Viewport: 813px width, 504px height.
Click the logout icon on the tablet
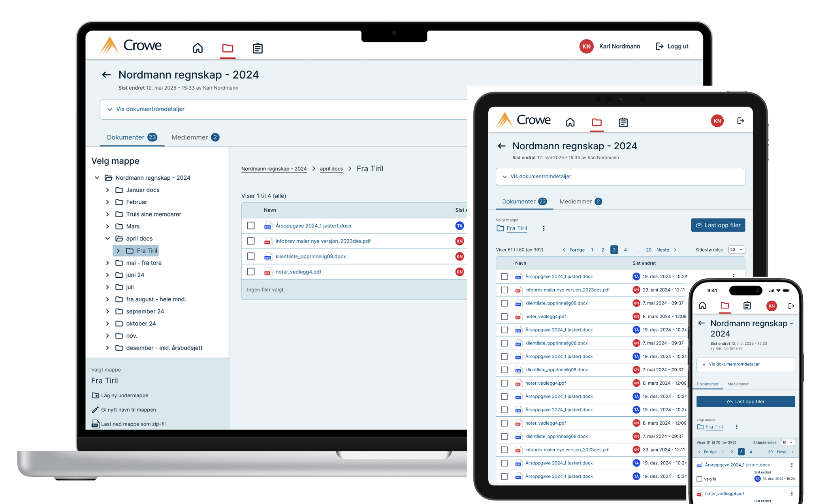pyautogui.click(x=741, y=121)
